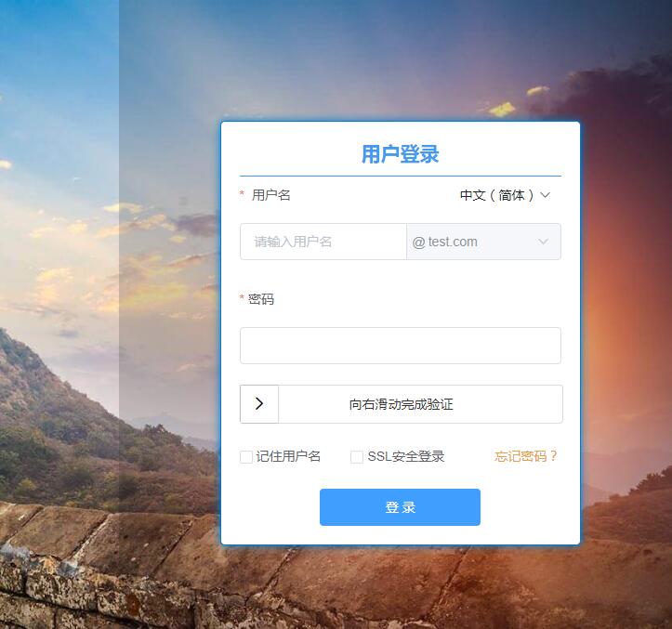
Task: Click the 密码 field label
Action: [x=261, y=299]
